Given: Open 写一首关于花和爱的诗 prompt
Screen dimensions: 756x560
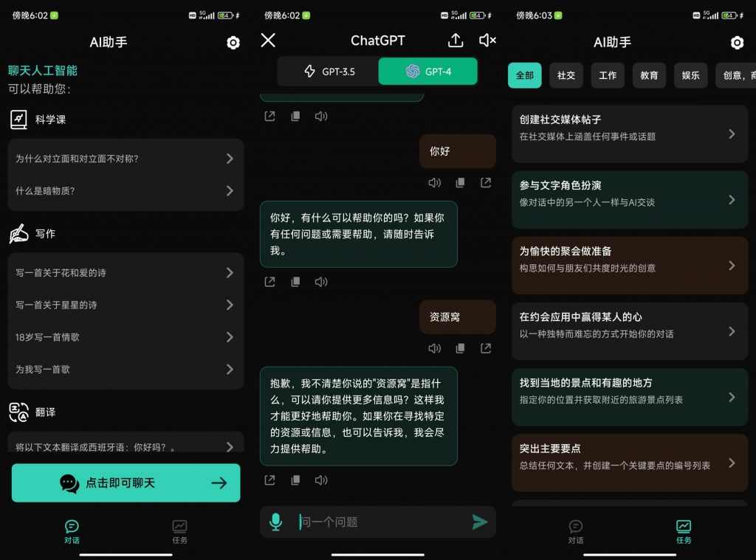Looking at the screenshot, I should pos(126,273).
